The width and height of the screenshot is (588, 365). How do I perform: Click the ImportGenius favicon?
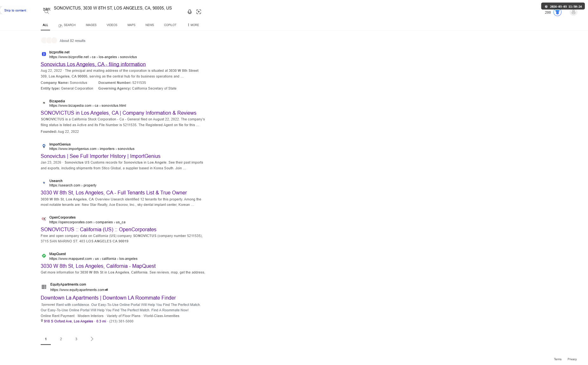44,146
